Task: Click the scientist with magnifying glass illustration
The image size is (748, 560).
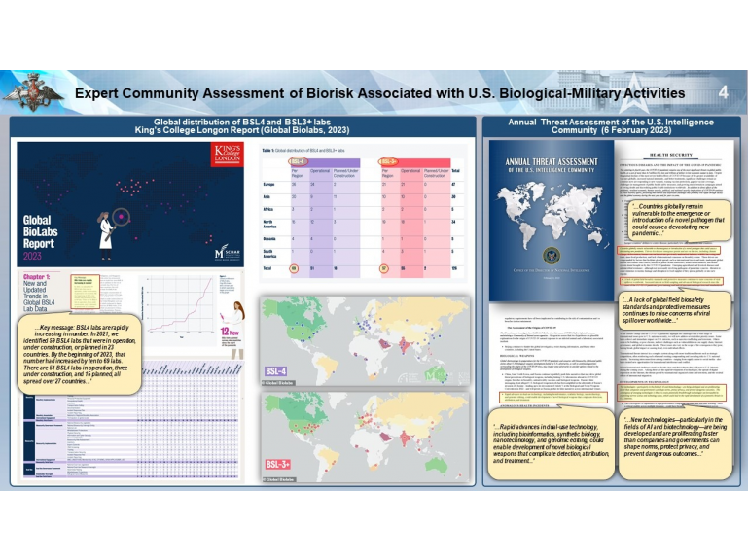Action: 113,233
